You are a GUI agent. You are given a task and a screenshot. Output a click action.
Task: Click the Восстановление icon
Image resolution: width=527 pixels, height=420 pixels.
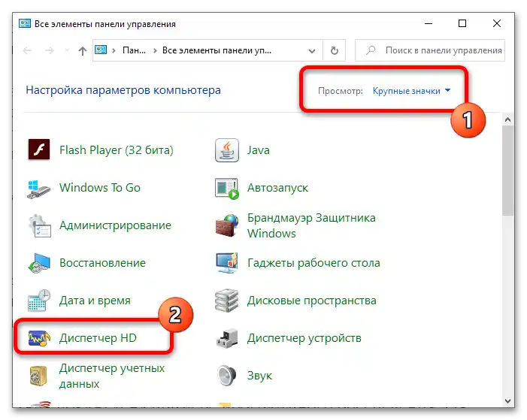(x=39, y=263)
